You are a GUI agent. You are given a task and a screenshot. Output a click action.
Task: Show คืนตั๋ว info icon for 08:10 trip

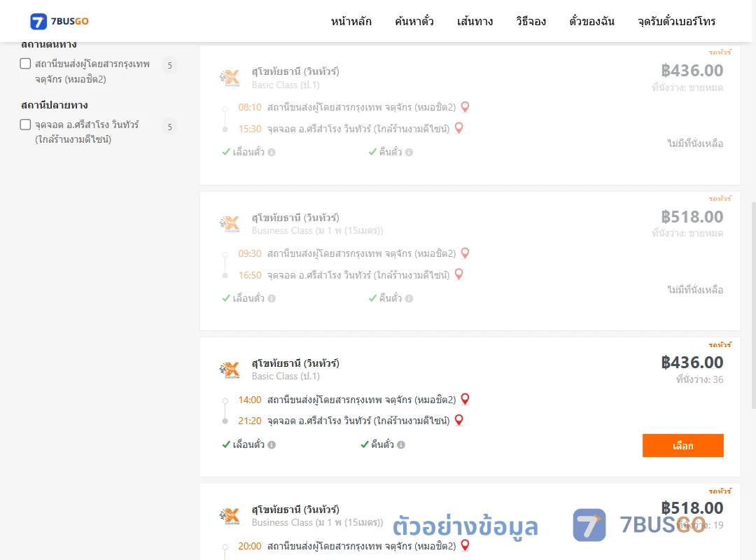pos(409,153)
